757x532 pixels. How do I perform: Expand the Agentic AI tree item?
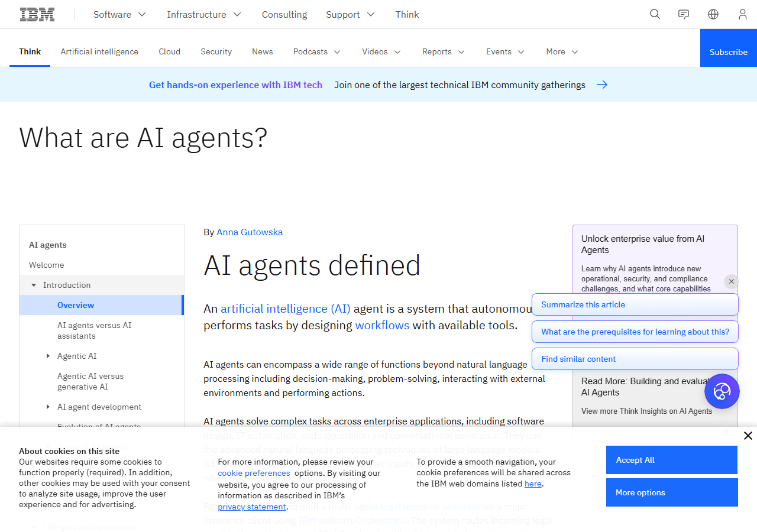(48, 356)
